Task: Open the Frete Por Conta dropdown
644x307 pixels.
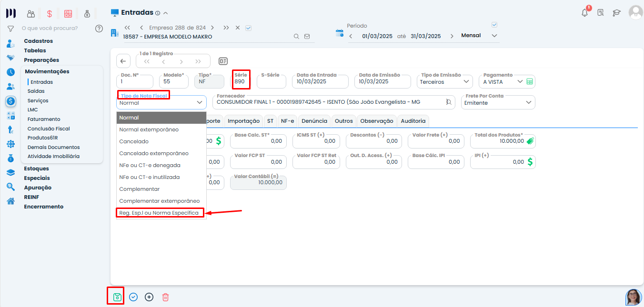Action: pyautogui.click(x=528, y=103)
